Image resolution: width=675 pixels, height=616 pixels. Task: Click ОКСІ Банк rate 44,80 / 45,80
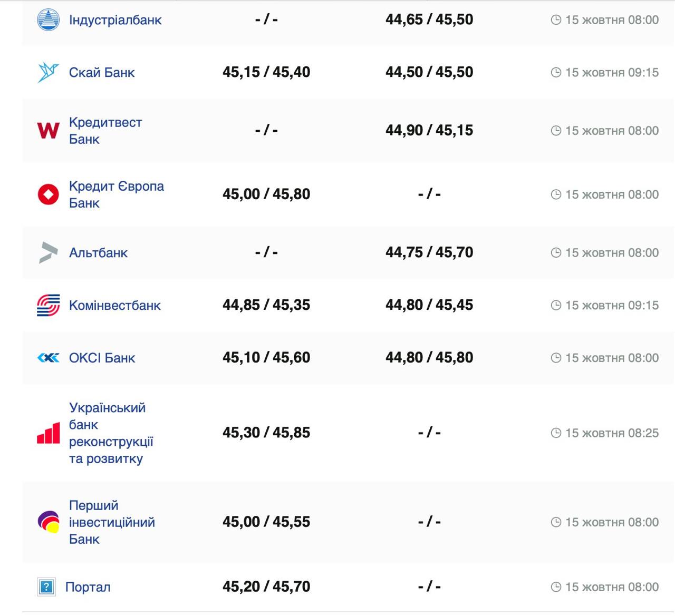[x=429, y=358]
